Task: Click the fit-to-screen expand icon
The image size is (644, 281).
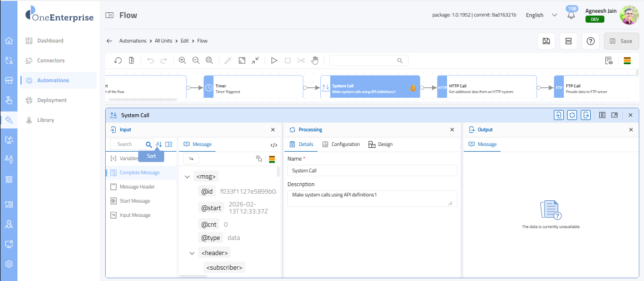Action: pos(242,60)
